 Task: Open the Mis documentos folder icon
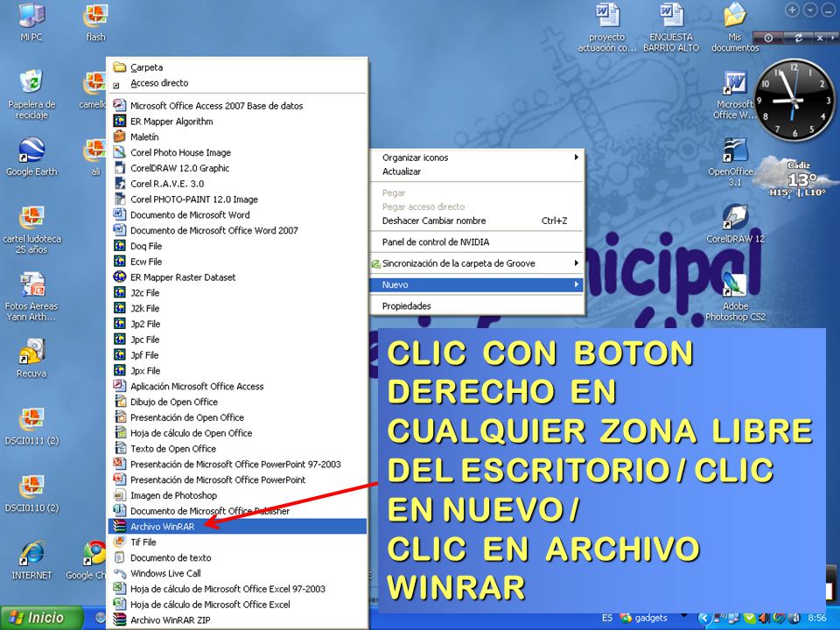[x=735, y=27]
